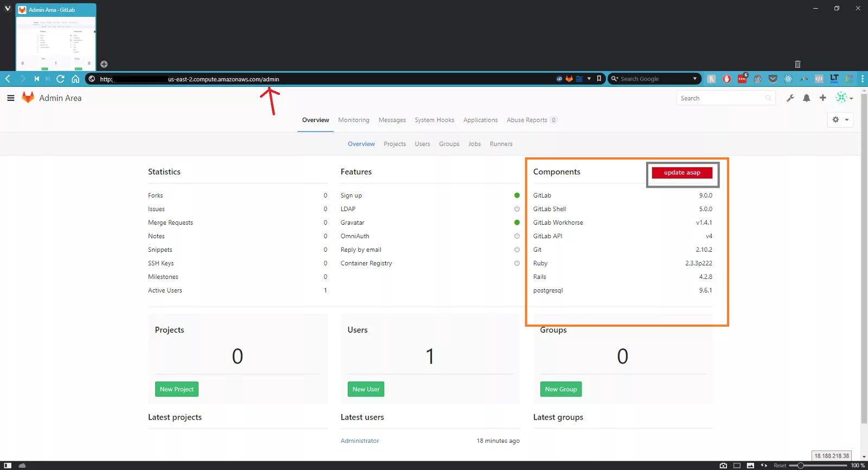Click the red update asap button
868x470 pixels.
(682, 173)
